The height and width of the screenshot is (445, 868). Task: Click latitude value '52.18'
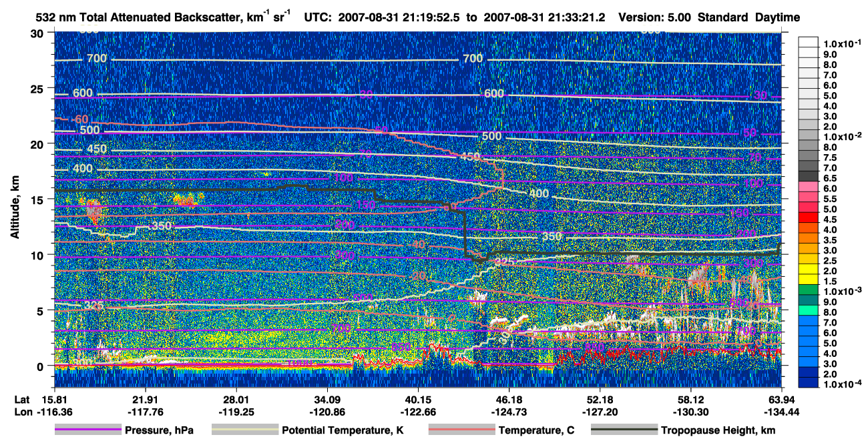point(600,400)
